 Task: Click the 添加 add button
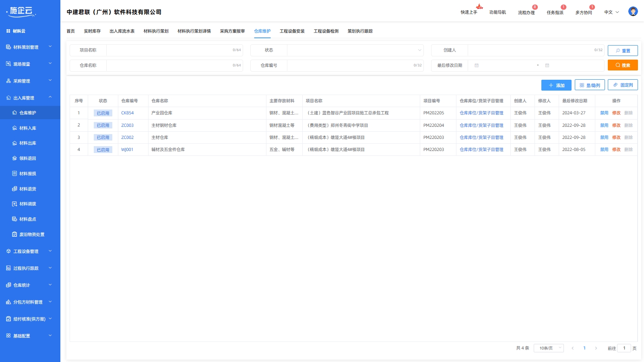[556, 85]
